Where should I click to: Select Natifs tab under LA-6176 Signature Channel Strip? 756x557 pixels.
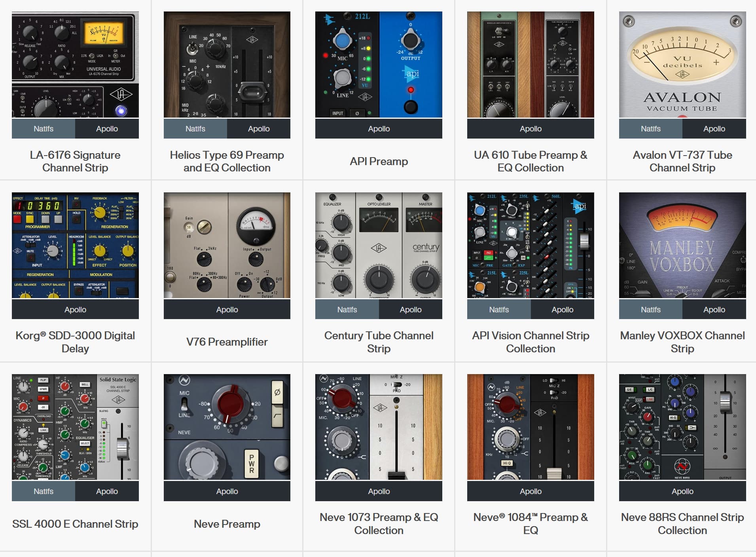(x=44, y=129)
